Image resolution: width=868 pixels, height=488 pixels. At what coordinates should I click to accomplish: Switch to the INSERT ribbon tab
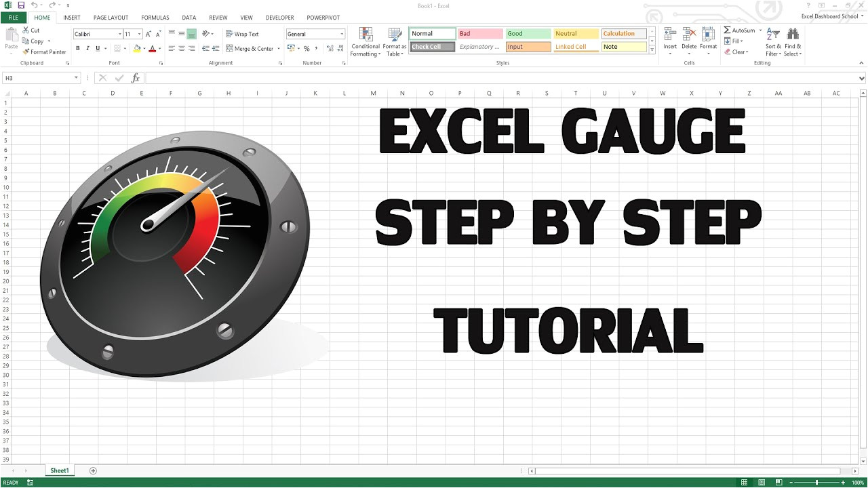71,18
